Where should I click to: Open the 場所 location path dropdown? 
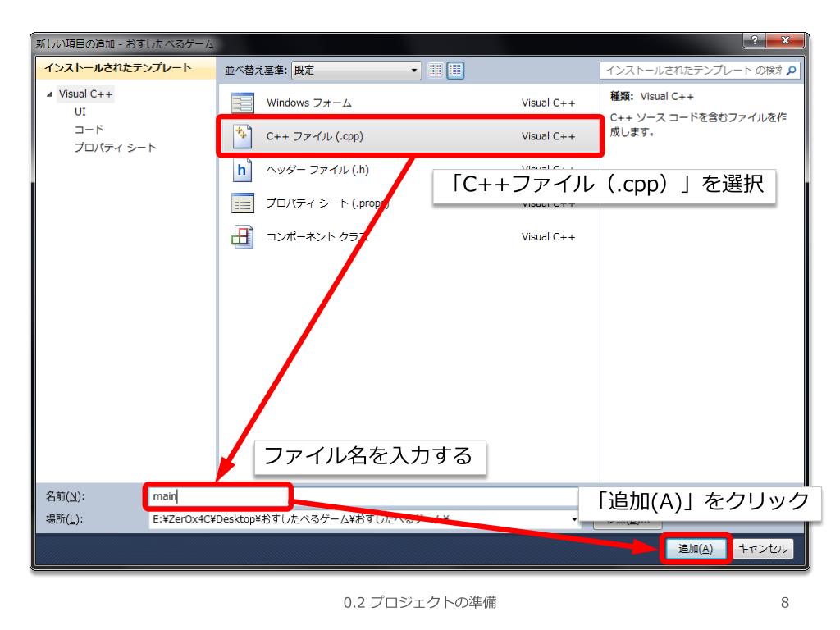click(x=573, y=519)
